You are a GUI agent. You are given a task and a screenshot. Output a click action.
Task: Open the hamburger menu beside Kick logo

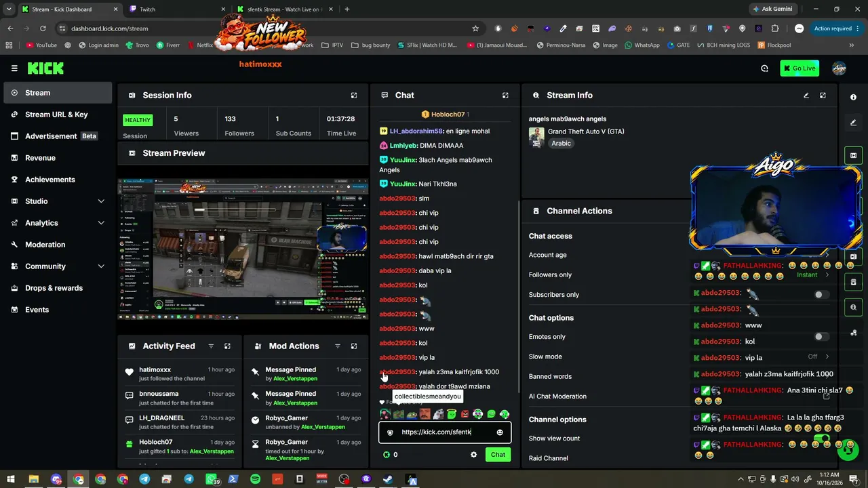tap(14, 68)
